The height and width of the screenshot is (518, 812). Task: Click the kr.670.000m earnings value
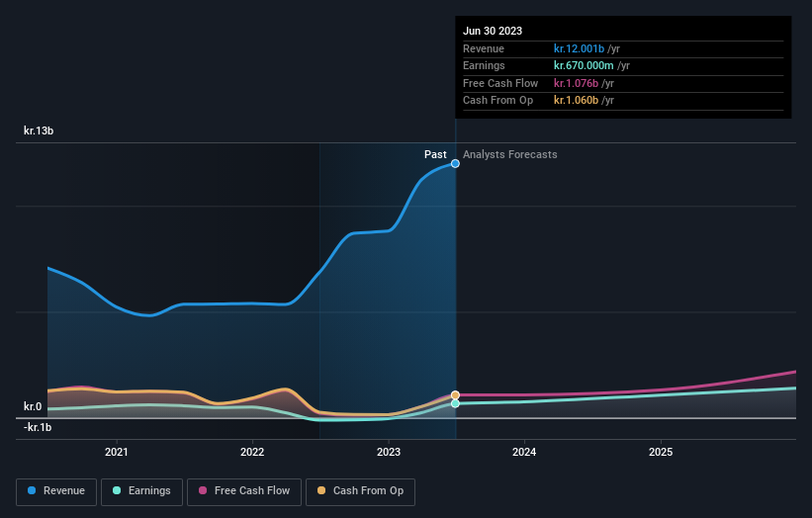[584, 65]
